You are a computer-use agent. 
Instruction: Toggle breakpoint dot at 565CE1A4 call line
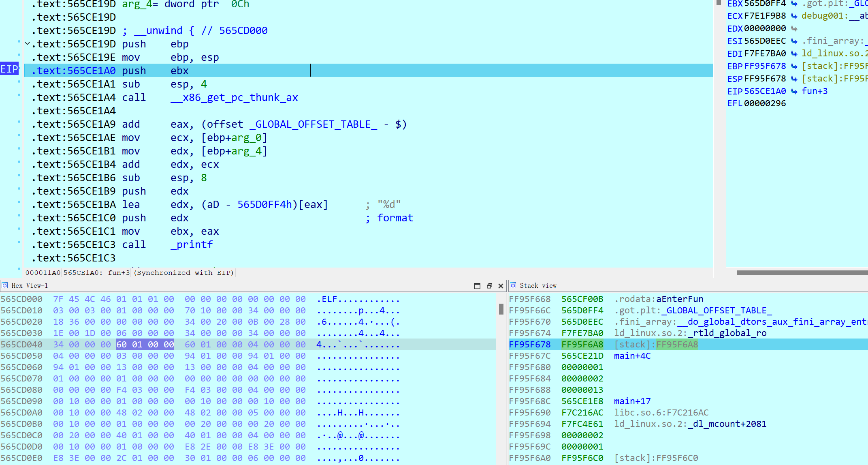coord(19,95)
